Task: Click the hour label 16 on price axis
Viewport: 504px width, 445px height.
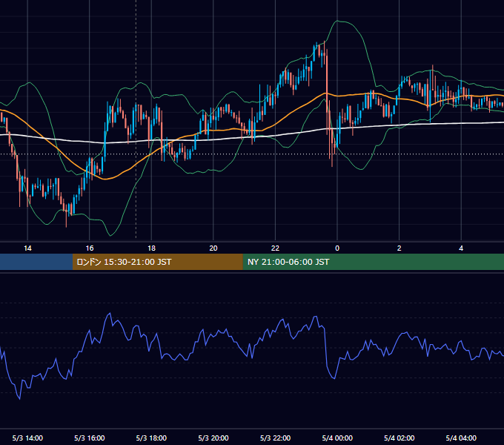Action: click(x=90, y=248)
